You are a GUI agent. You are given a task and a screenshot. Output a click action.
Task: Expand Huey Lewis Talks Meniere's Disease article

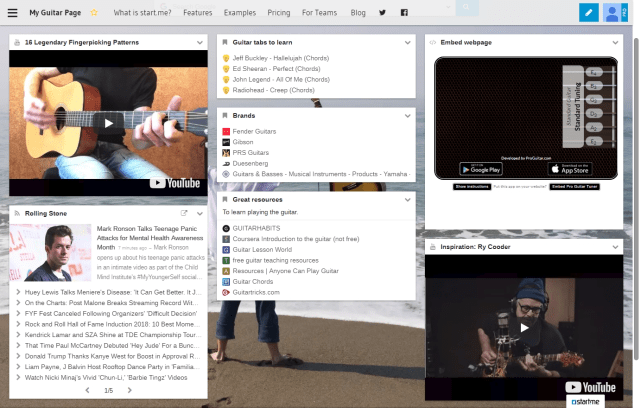point(18,292)
